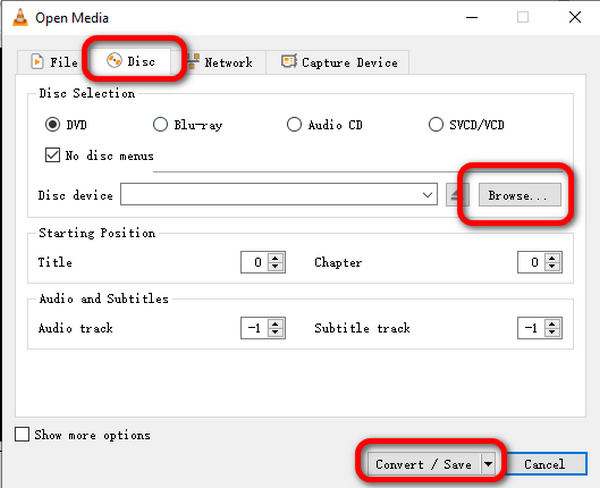This screenshot has width=600, height=488.
Task: Click the Capture Device tab icon
Action: tap(289, 61)
